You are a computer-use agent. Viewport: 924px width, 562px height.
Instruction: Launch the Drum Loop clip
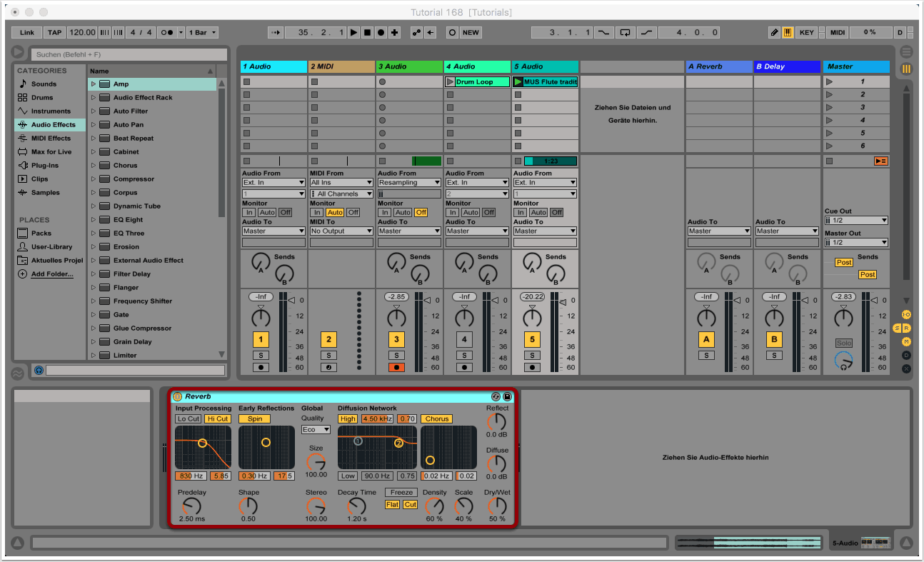tap(450, 82)
